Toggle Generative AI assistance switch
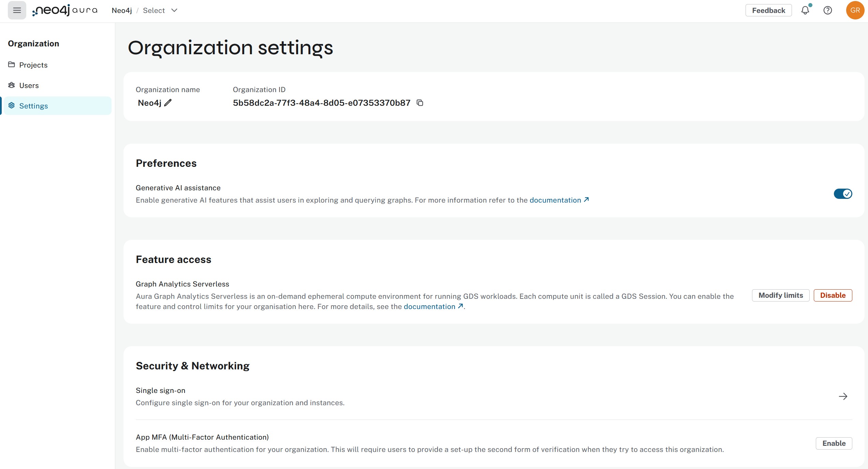This screenshot has height=469, width=868. tap(843, 194)
